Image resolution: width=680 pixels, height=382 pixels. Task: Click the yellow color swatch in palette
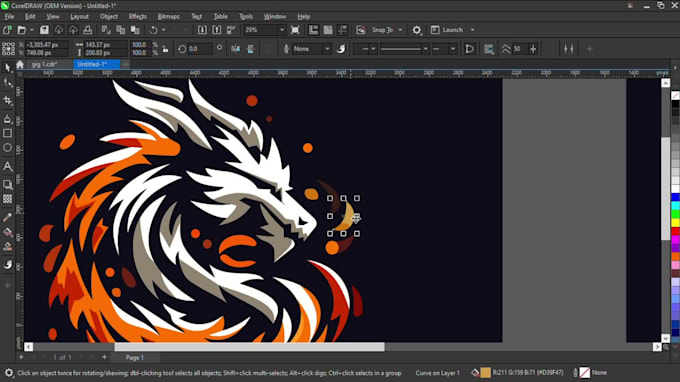[x=675, y=223]
